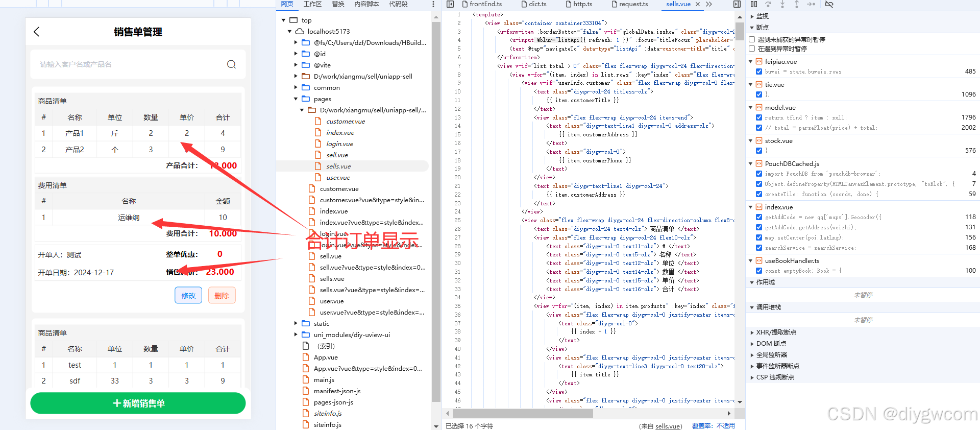Viewport: 980px width, 430px height.
Task: Select main.js file in tree
Action: click(x=324, y=380)
